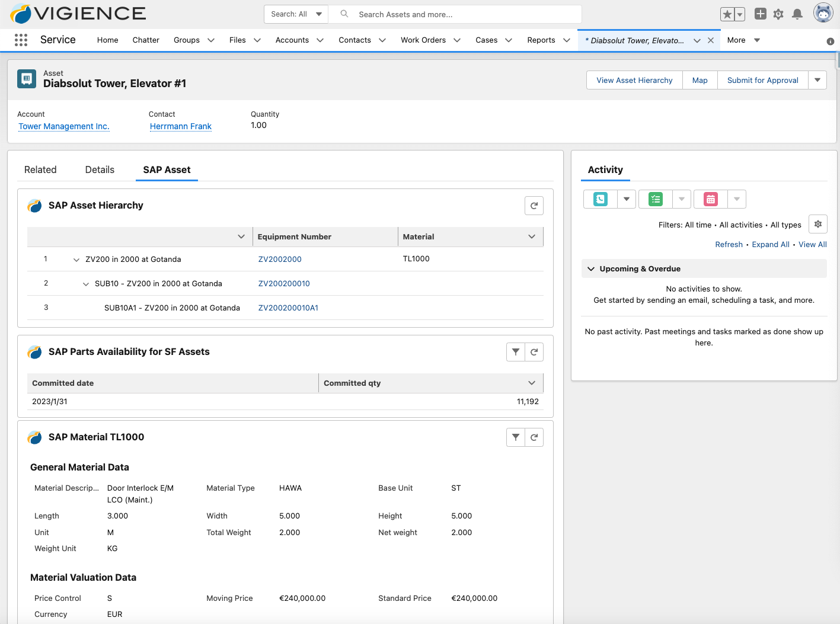
Task: Open the Files navigation dropdown
Action: coord(257,40)
